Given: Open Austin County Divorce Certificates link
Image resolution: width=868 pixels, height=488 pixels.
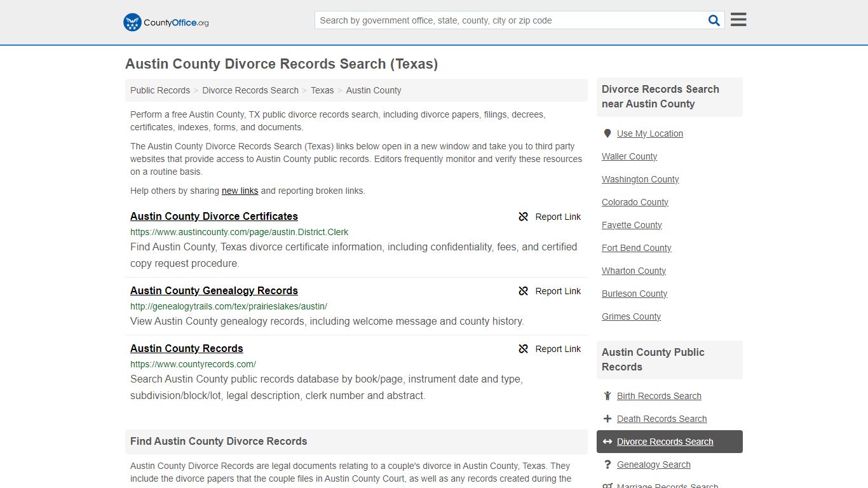Looking at the screenshot, I should 214,217.
